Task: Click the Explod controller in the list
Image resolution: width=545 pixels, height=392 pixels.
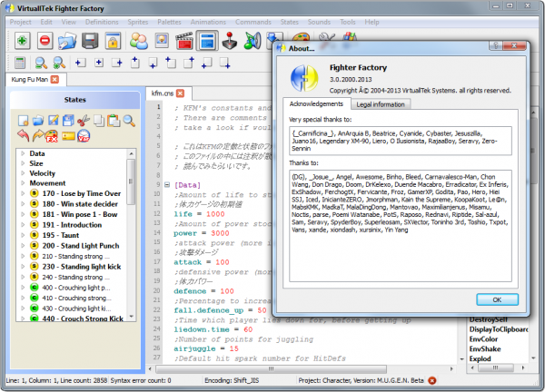Action: (480, 358)
